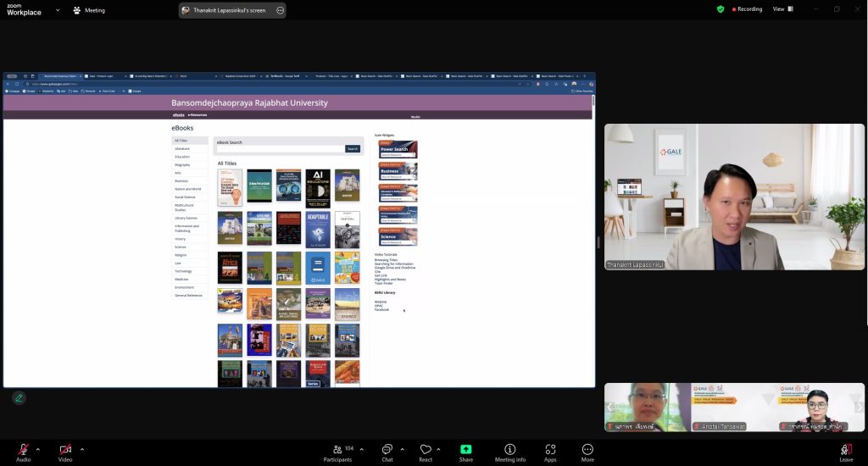Open the Zoom Apps panel

550,452
